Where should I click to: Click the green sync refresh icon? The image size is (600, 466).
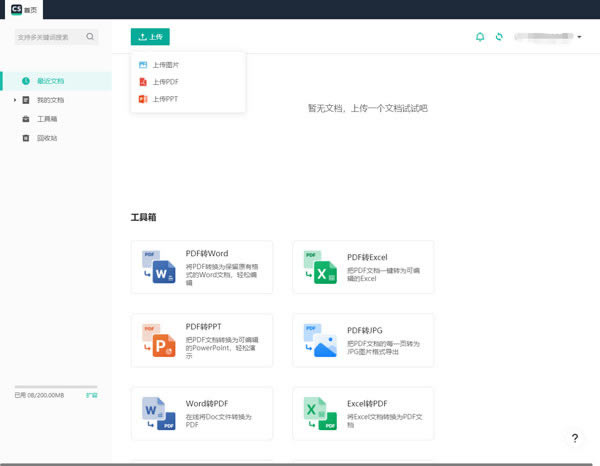[x=499, y=37]
